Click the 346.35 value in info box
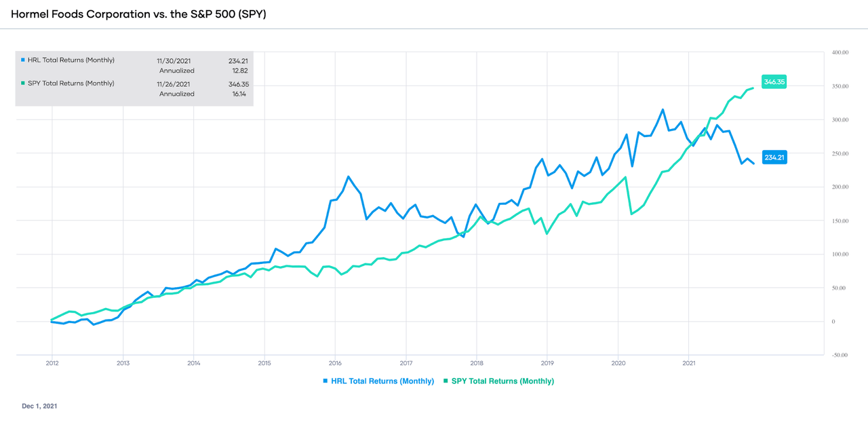The image size is (868, 435). click(239, 83)
